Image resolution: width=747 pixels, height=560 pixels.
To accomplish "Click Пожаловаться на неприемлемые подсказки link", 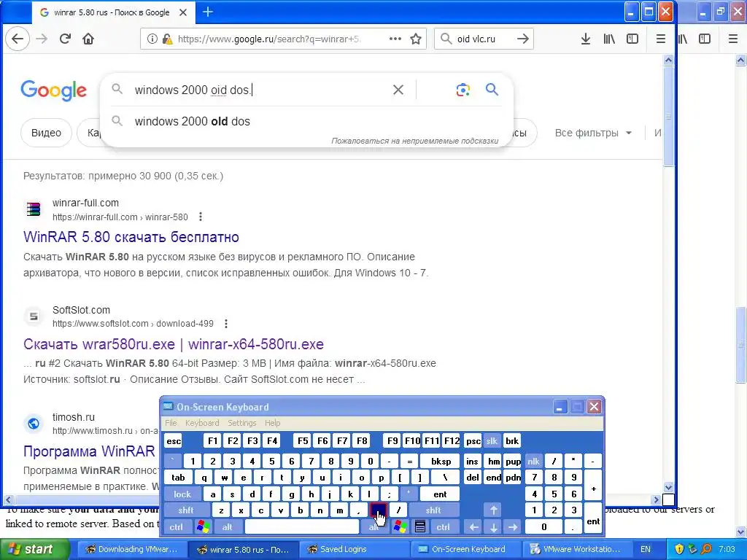I will coord(414,141).
